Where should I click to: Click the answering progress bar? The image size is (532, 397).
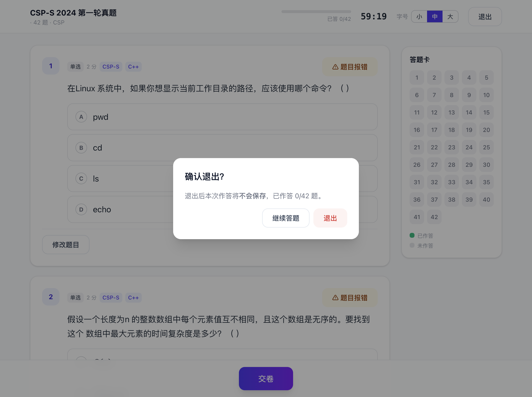point(316,12)
